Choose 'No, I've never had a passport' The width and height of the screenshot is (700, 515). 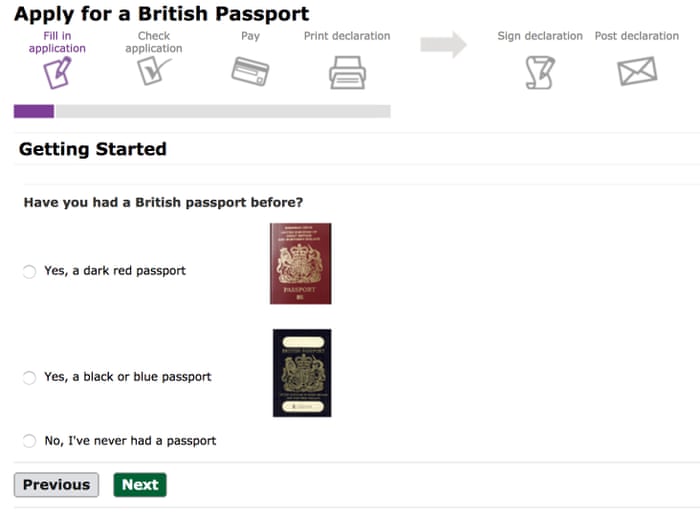(29, 441)
